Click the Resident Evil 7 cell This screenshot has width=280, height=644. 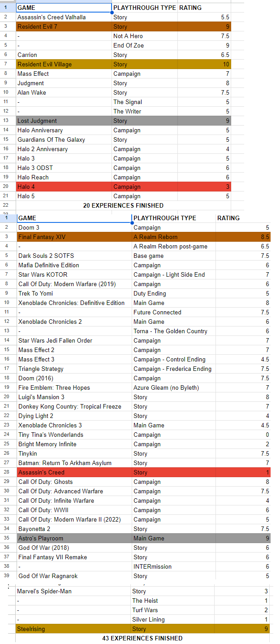pos(64,26)
